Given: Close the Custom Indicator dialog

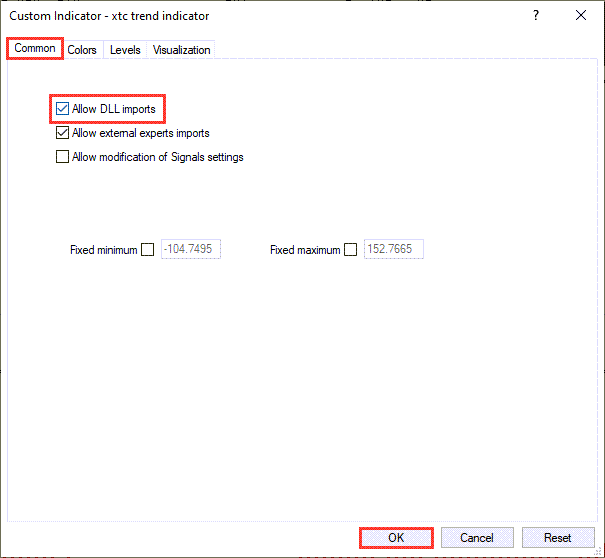Looking at the screenshot, I should pyautogui.click(x=581, y=15).
